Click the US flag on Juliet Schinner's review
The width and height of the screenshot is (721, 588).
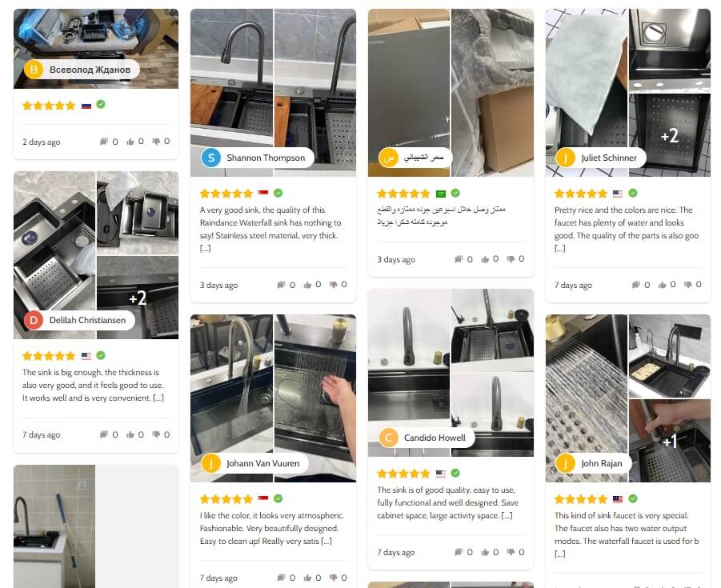[618, 194]
